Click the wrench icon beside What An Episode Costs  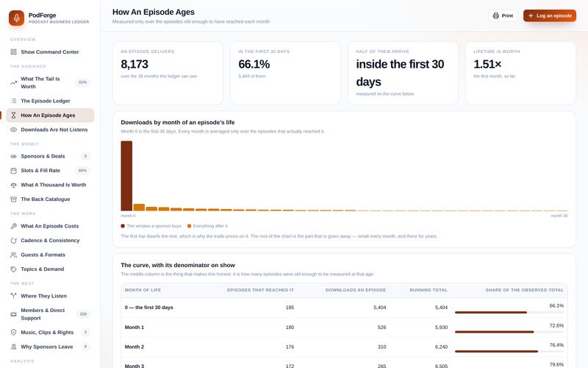tap(13, 226)
